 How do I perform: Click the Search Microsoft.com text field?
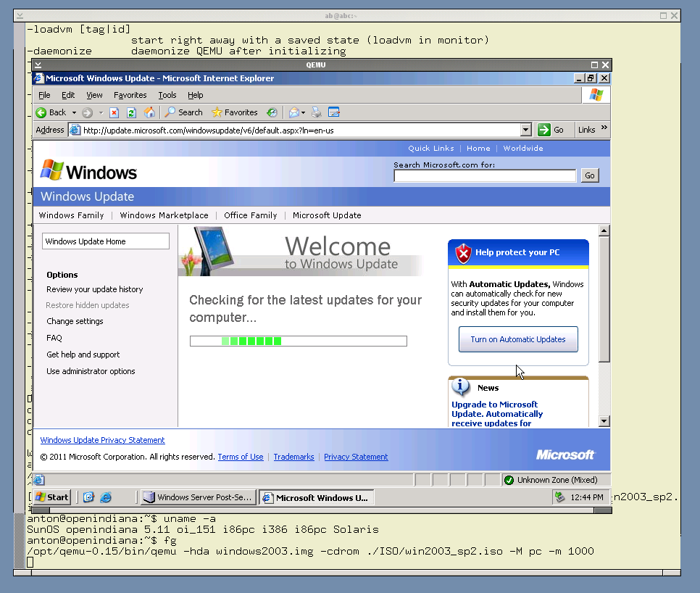pos(484,175)
